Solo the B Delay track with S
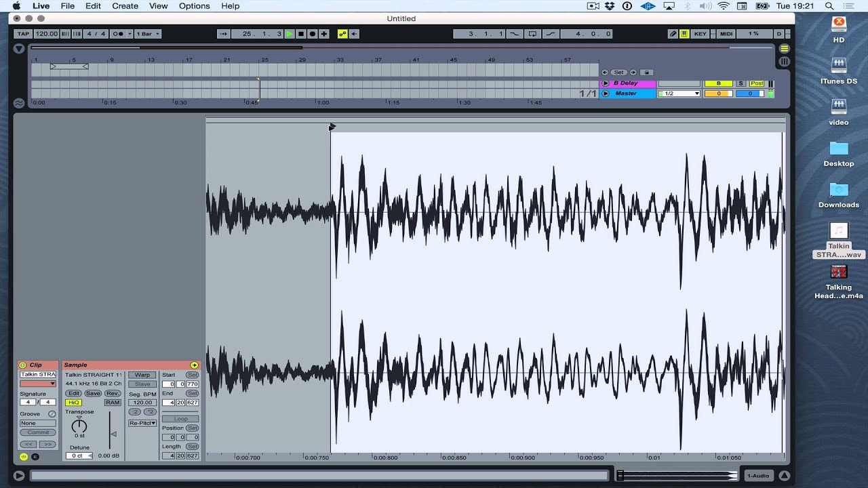The image size is (868, 488). click(x=741, y=83)
